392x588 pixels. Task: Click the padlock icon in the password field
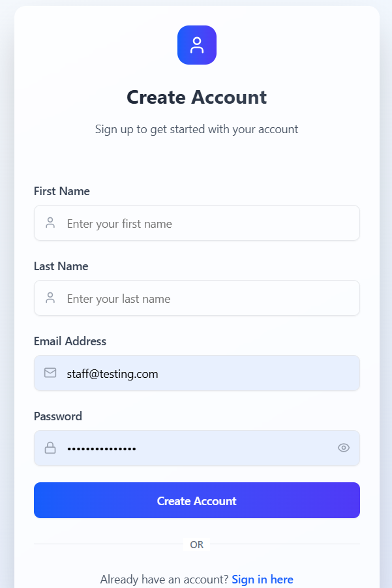[x=50, y=448]
